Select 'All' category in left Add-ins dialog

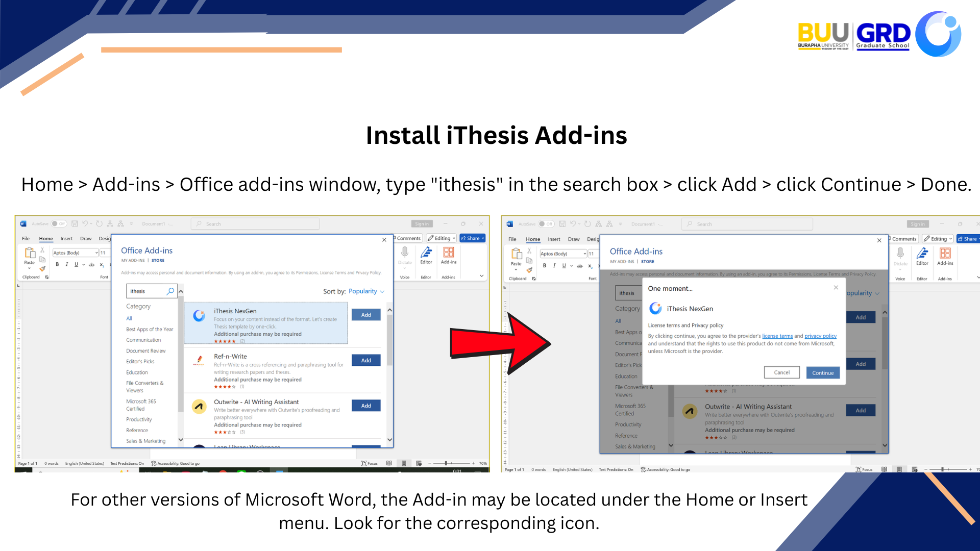coord(129,318)
